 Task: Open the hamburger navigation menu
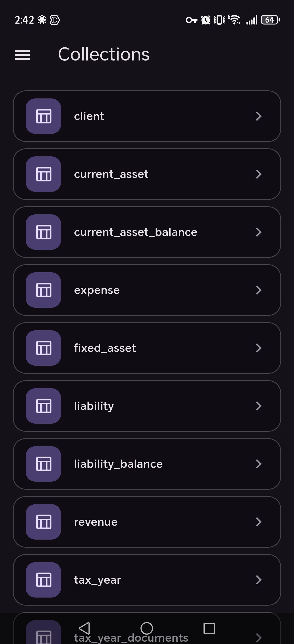pos(23,55)
